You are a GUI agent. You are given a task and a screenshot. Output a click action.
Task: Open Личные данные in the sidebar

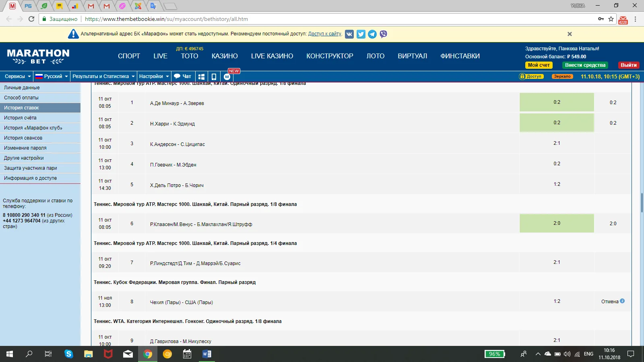[40, 88]
